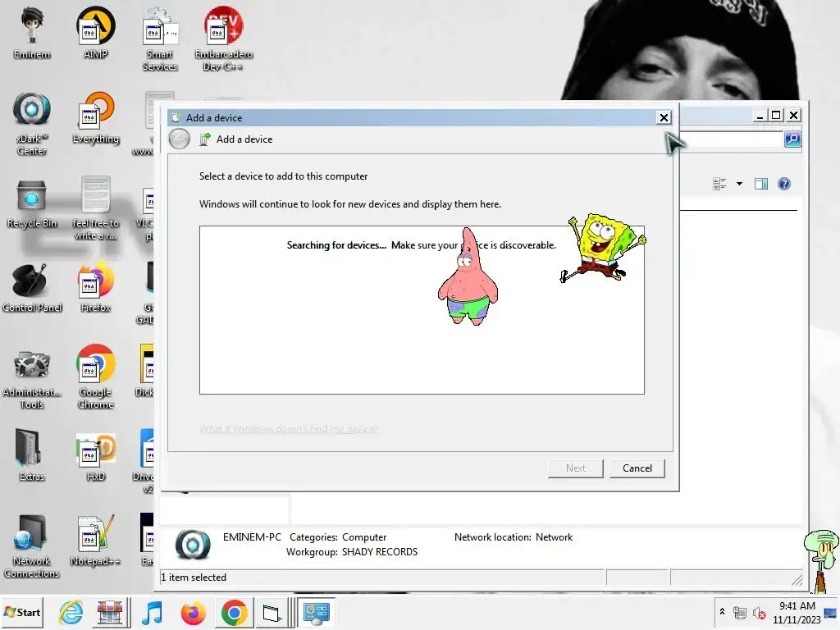The image size is (840, 630).
Task: Click the pinned shop-stall taskbar icon
Action: click(x=109, y=612)
